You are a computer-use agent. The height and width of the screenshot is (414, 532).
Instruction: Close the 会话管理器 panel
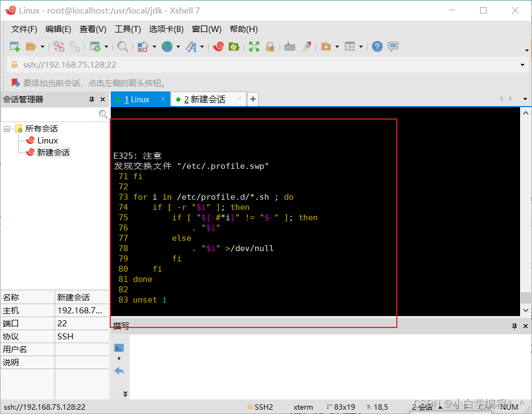pyautogui.click(x=103, y=100)
